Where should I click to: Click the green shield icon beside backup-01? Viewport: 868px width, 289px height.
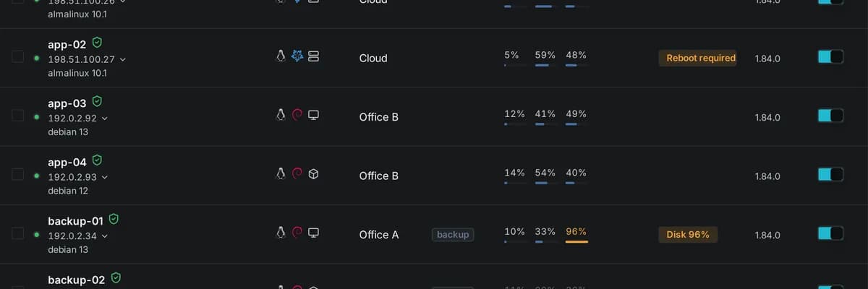point(114,219)
